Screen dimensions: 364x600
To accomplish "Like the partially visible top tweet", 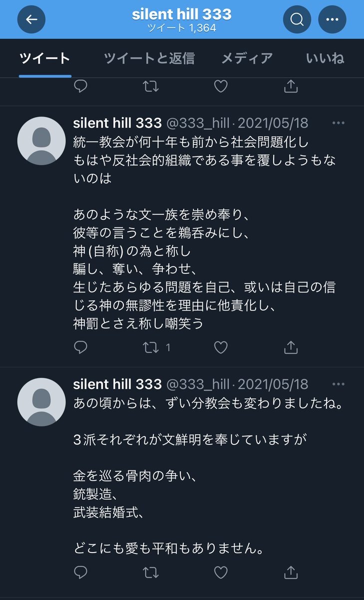I will [221, 86].
